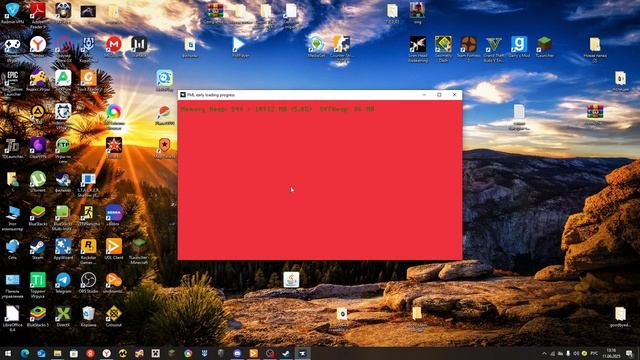This screenshot has height=360, width=640.
Task: Open the BlueStacks Multi-Instance shortcut
Action: [x=63, y=218]
